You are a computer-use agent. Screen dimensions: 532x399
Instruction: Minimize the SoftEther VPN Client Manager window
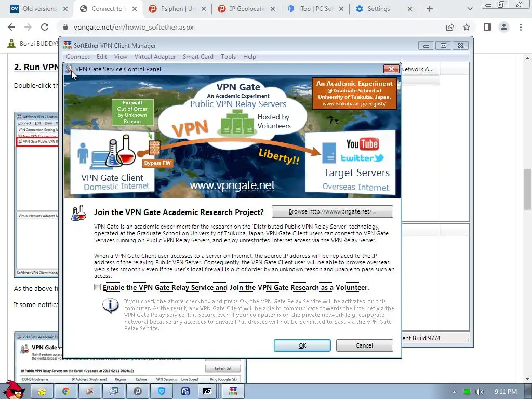coord(426,46)
